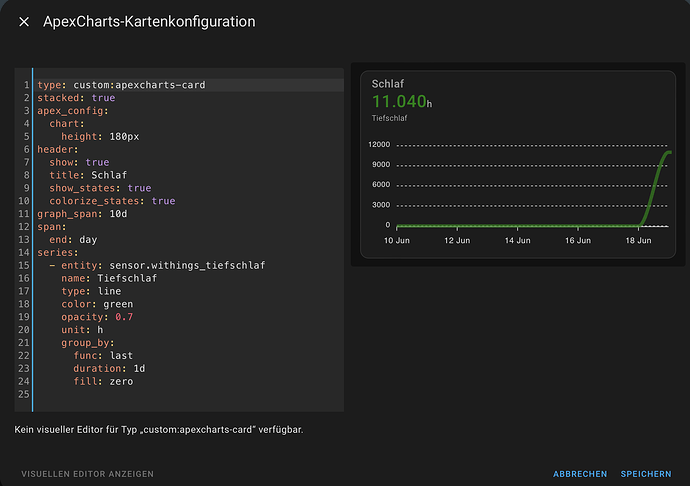This screenshot has width=690, height=486.
Task: Click the dialog title ApexCharts-Kartenkonfiguration
Action: click(149, 22)
